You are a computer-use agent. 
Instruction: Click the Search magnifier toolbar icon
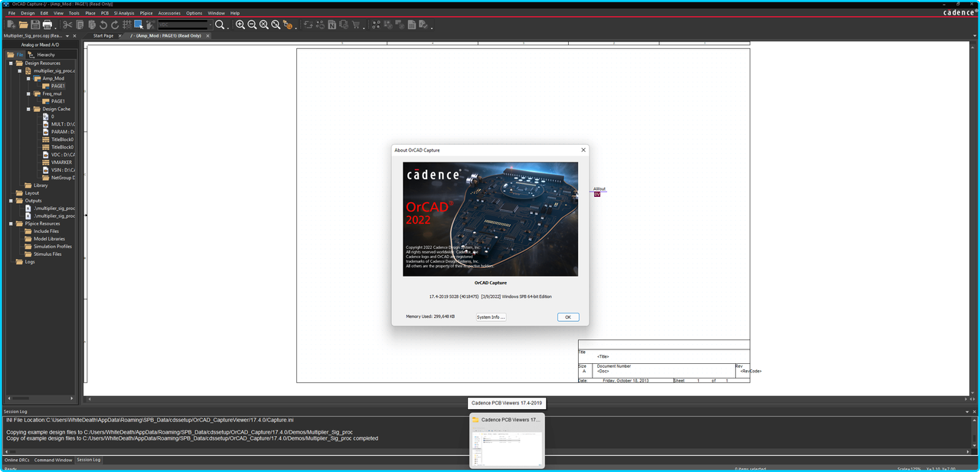pos(219,25)
